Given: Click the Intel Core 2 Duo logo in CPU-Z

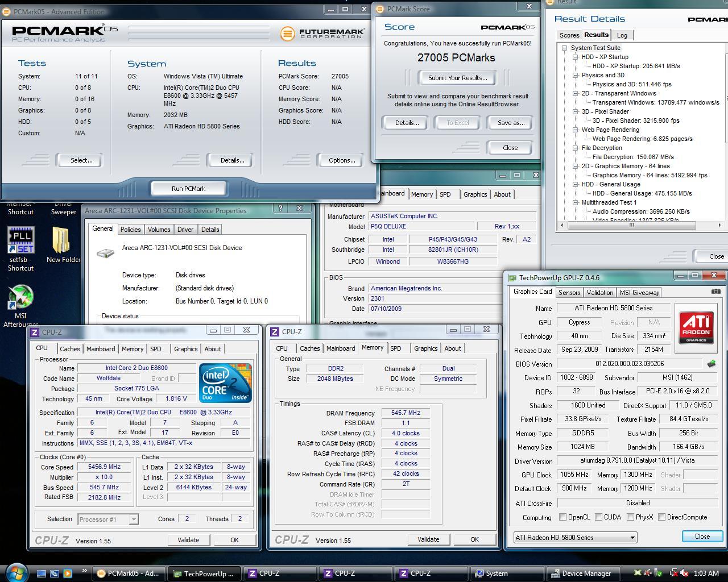Looking at the screenshot, I should [225, 384].
